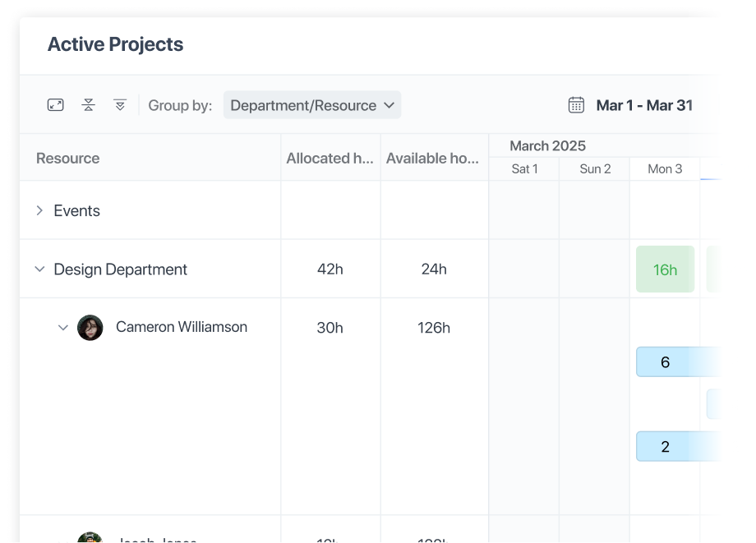
Task: Click the Available hours column header
Action: [x=432, y=159]
